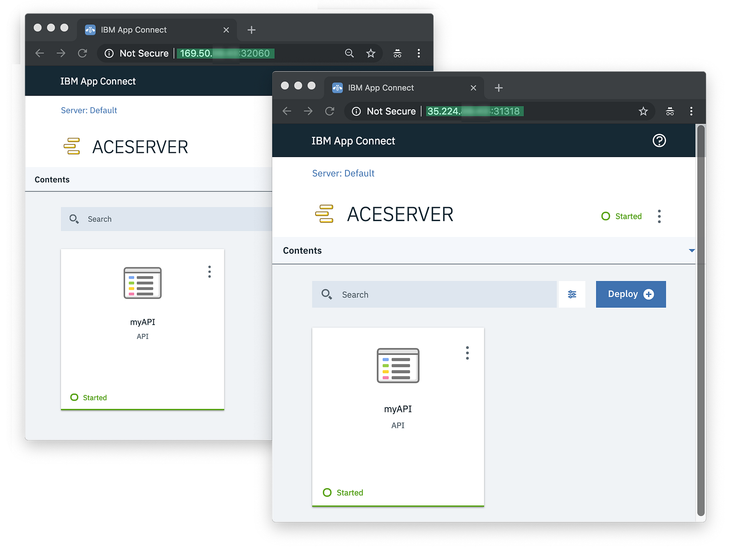Click Not Secure info icon in front browser

[x=356, y=111]
